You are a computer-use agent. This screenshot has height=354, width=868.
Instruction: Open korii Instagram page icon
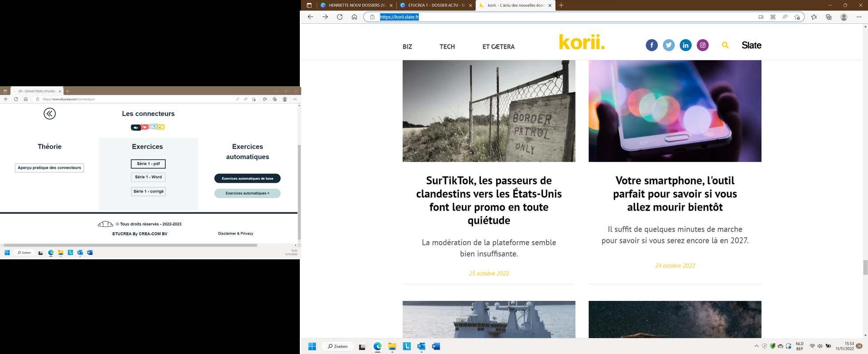703,45
